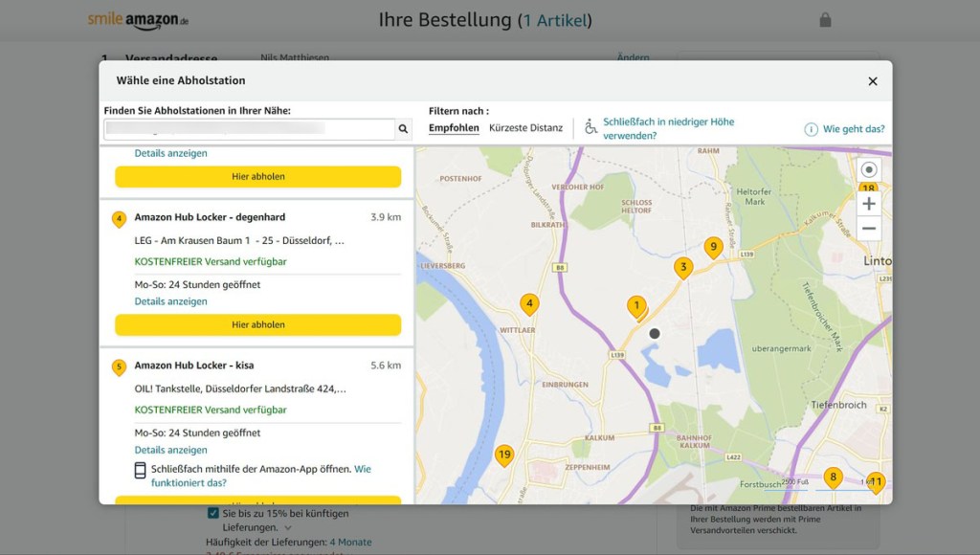The width and height of the screenshot is (980, 555).
Task: Click Amazon Hub Locker - kisa title
Action: click(193, 366)
